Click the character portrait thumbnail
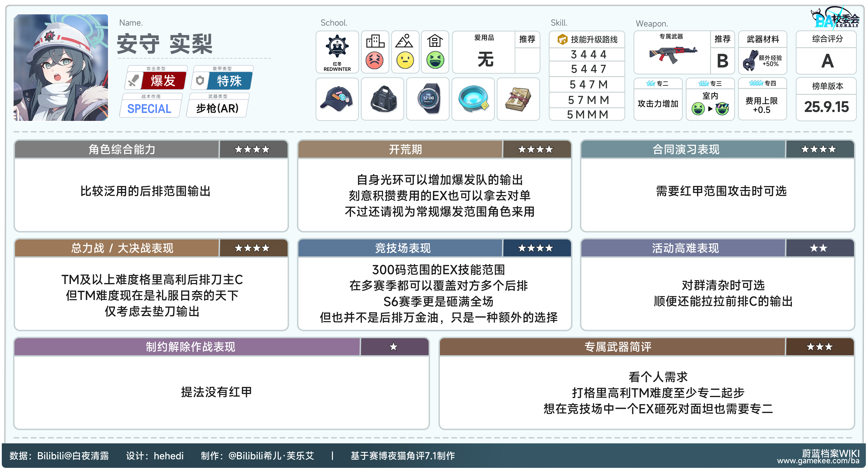This screenshot has width=868, height=470. click(61, 67)
